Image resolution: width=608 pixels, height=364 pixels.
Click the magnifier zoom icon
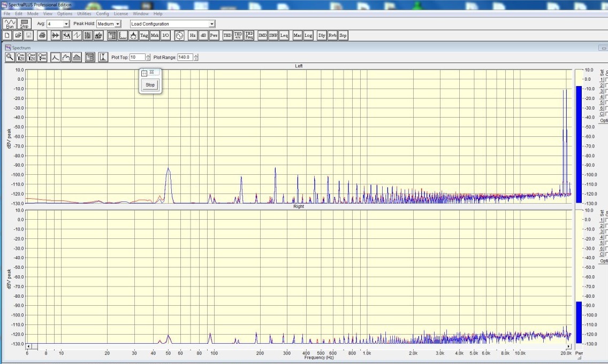tap(10, 57)
